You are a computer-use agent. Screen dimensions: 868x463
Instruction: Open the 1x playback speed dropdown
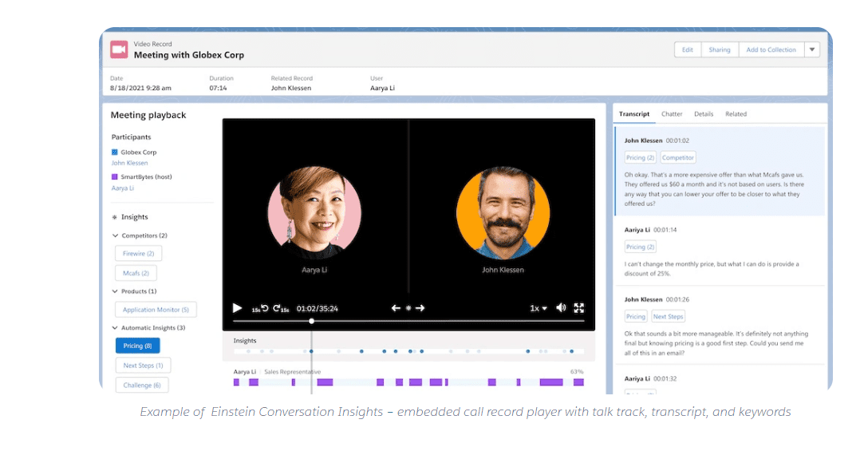point(538,308)
